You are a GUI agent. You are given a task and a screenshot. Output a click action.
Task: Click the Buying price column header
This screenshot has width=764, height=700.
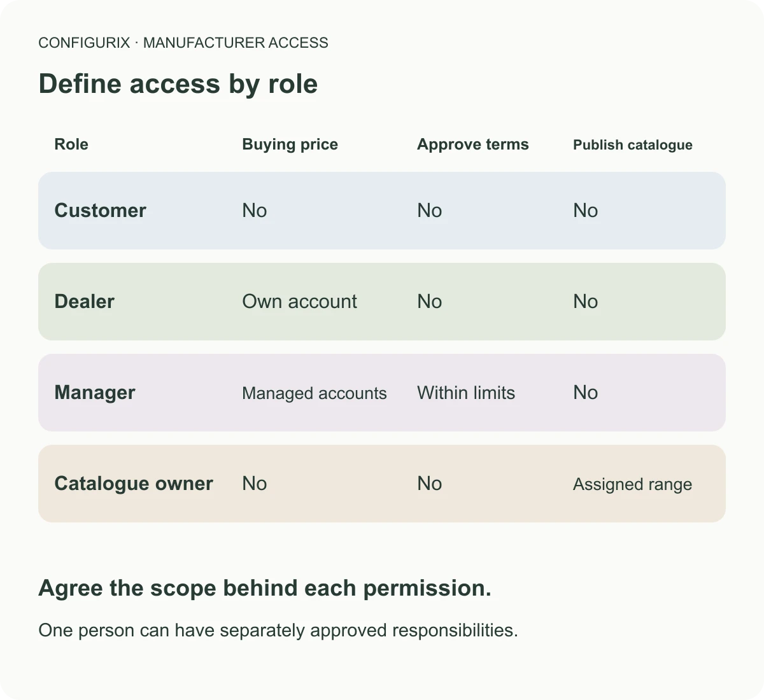coord(290,144)
